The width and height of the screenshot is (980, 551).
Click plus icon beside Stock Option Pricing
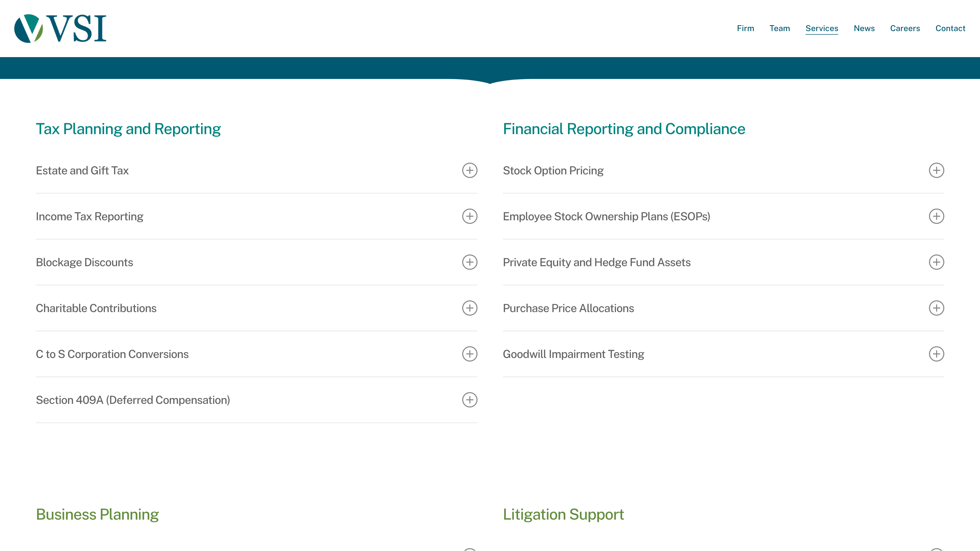tap(936, 170)
